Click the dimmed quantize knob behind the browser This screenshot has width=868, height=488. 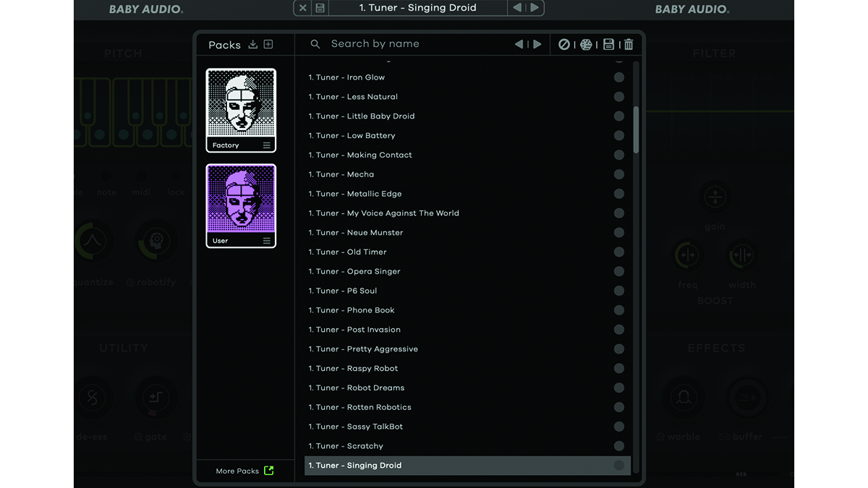tap(93, 242)
